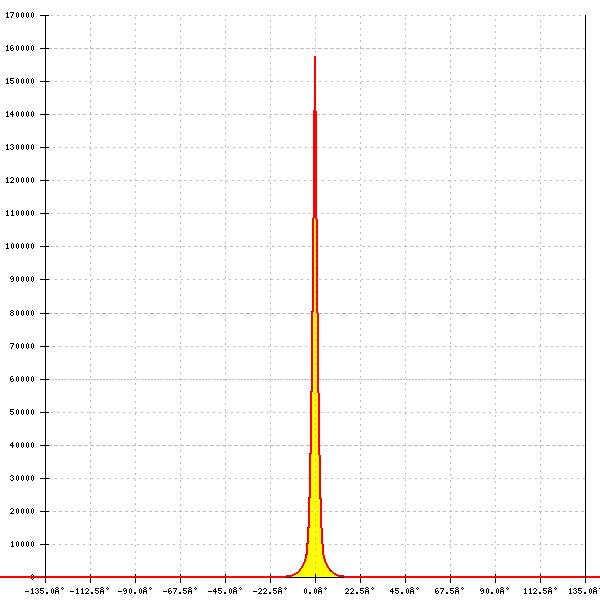This screenshot has width=600, height=600.
Task: Select the 20000 y-axis label
Action: click(22, 511)
